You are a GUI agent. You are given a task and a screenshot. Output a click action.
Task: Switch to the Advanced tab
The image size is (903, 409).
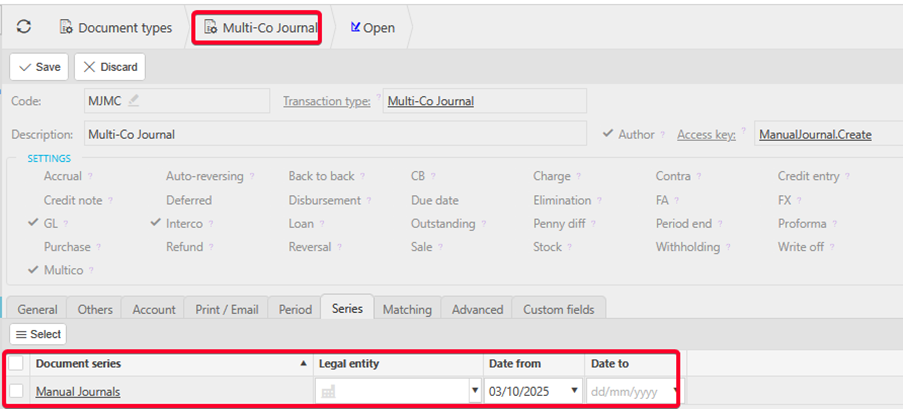tap(477, 309)
